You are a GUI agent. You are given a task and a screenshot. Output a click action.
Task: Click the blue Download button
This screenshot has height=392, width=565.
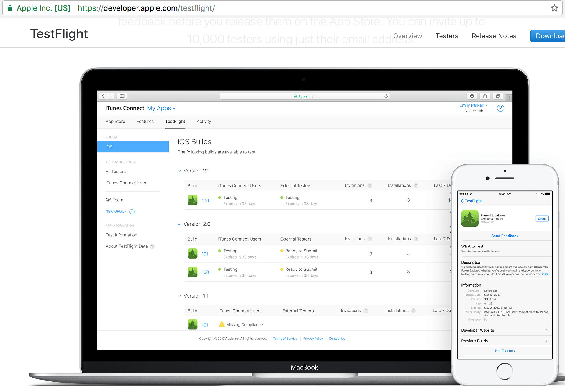point(548,36)
